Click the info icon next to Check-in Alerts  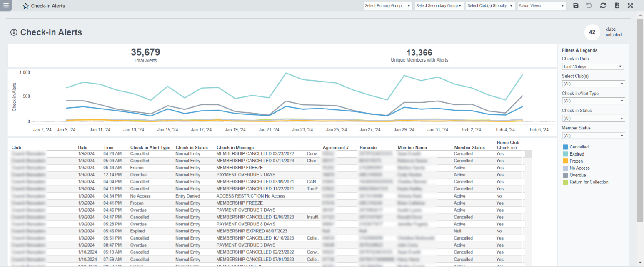pos(14,32)
